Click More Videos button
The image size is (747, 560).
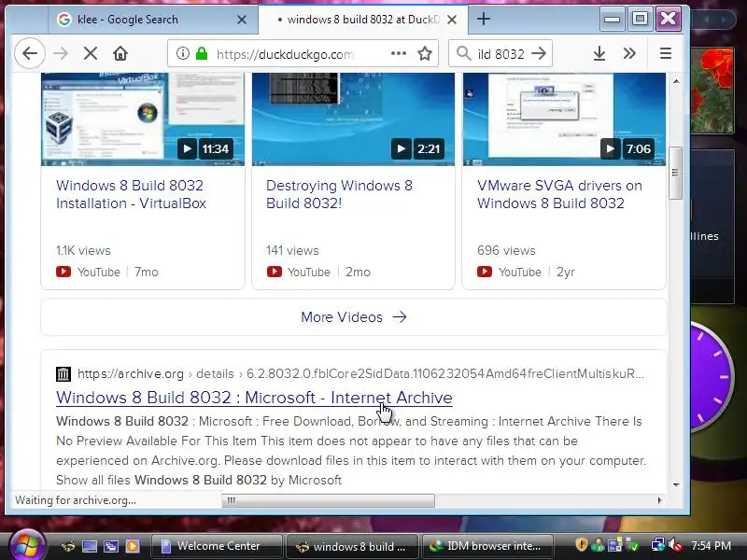click(x=354, y=317)
